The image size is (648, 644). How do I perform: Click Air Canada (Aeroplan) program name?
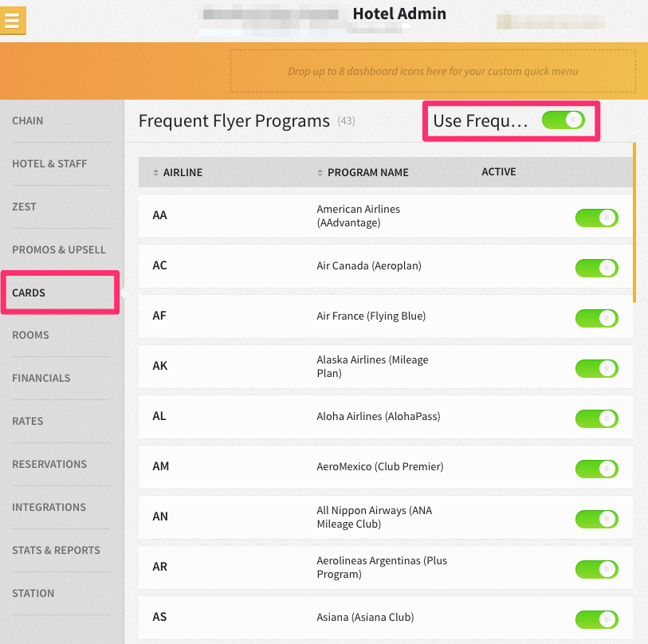click(369, 265)
